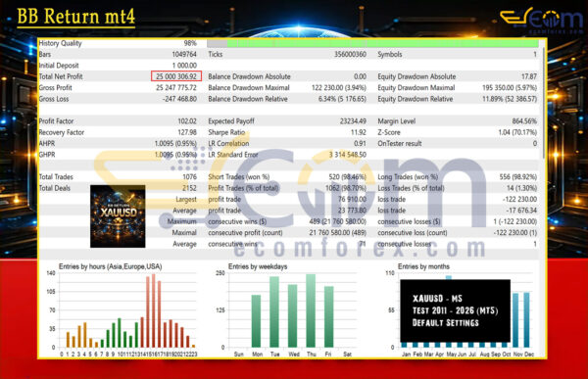Click the Initial Deposit value "1 000.00"

(x=184, y=66)
